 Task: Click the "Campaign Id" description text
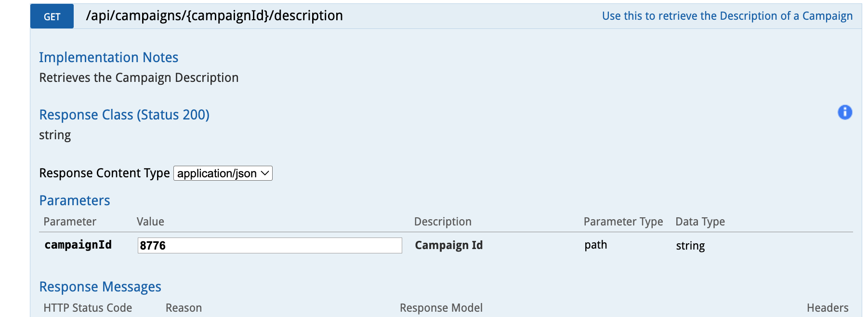coord(448,245)
